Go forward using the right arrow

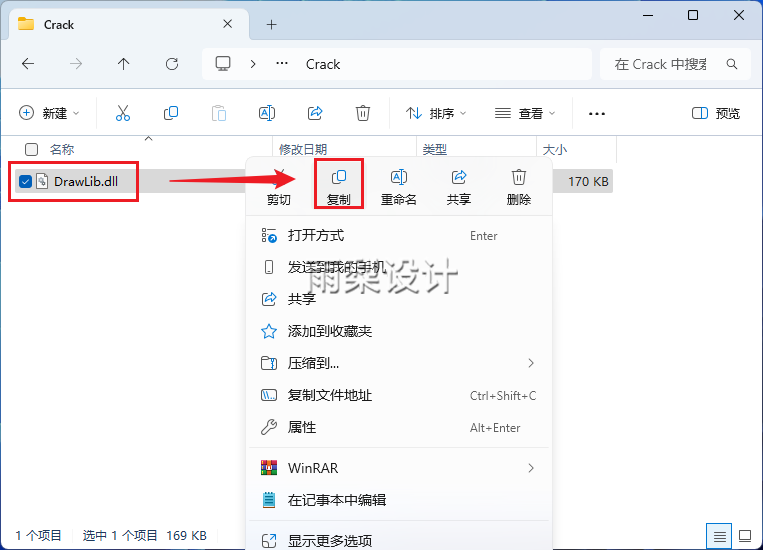(75, 64)
